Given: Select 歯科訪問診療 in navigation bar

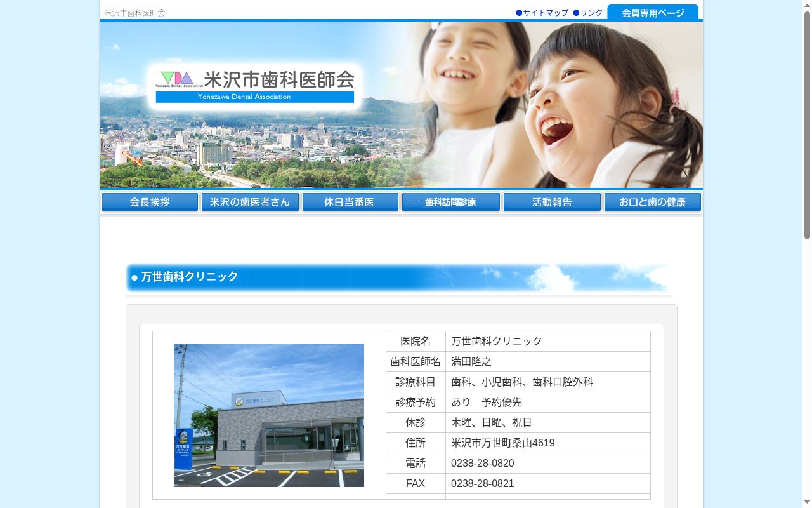Looking at the screenshot, I should point(451,202).
